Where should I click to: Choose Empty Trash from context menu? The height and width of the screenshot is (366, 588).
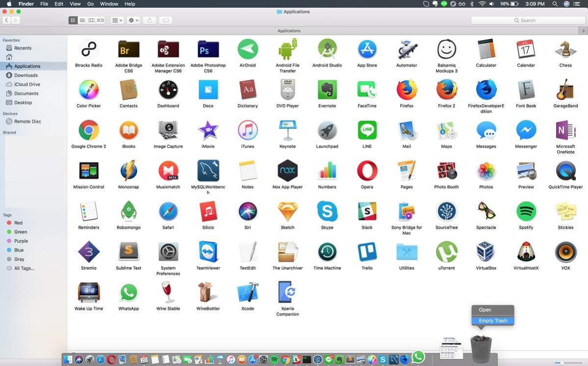coord(493,320)
